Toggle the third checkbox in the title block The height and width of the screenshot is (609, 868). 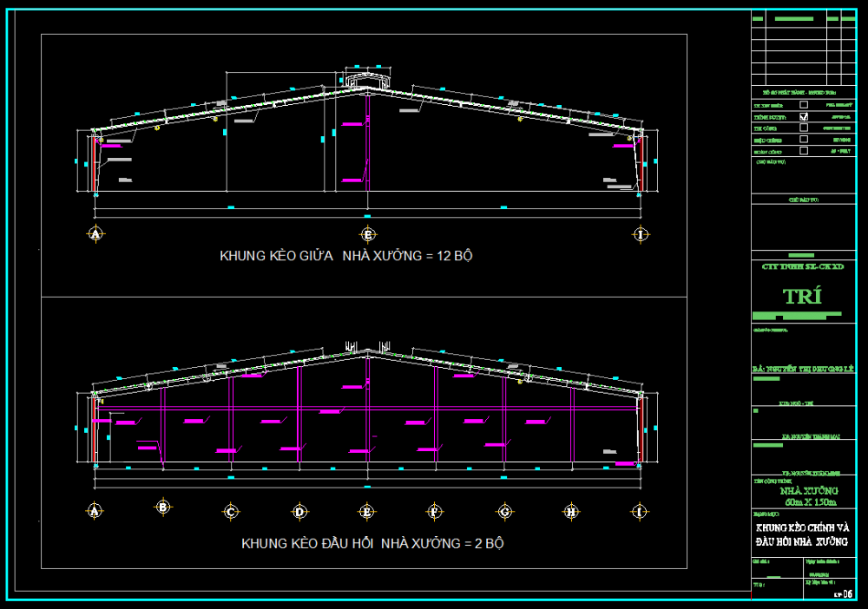(804, 128)
